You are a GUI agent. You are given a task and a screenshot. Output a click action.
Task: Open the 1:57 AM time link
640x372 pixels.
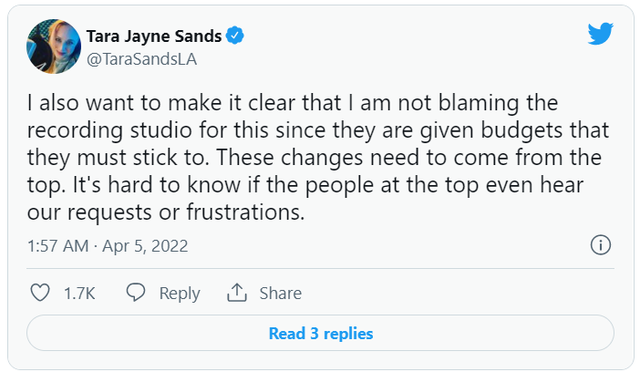point(58,246)
